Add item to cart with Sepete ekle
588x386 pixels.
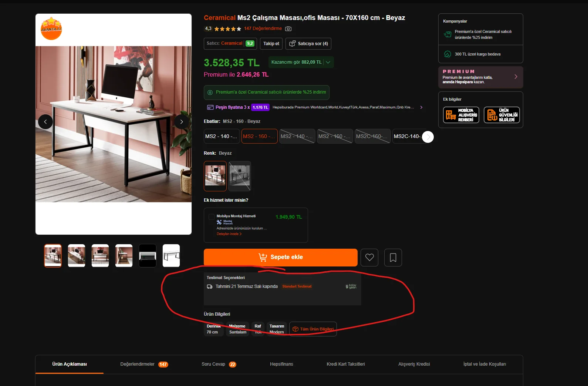pyautogui.click(x=281, y=257)
